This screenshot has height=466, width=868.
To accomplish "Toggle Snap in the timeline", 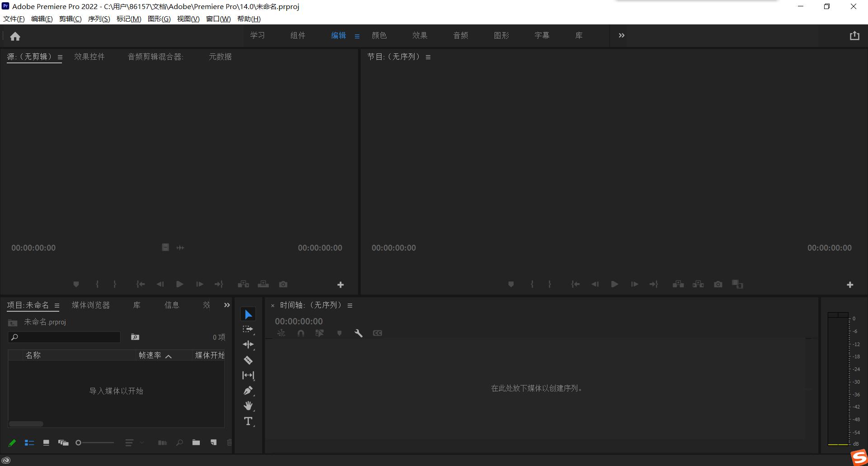I will (300, 333).
